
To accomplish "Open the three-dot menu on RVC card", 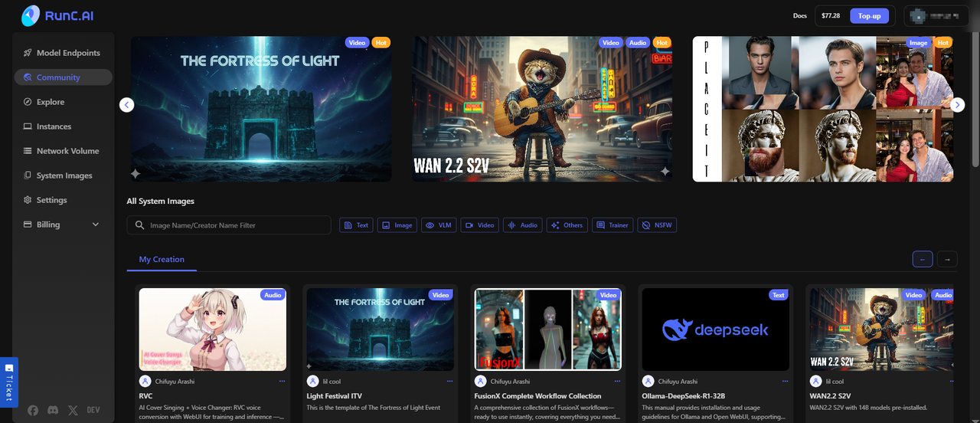I will point(282,381).
